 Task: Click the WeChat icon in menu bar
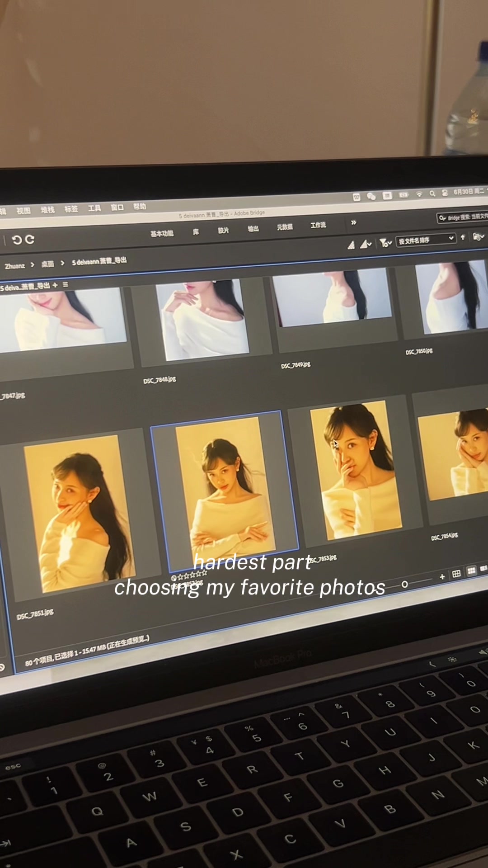tap(371, 196)
